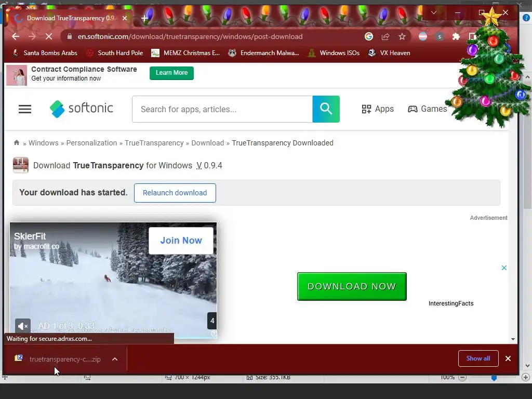Click the SkierFit ad title text
This screenshot has width=532, height=399.
[30, 236]
